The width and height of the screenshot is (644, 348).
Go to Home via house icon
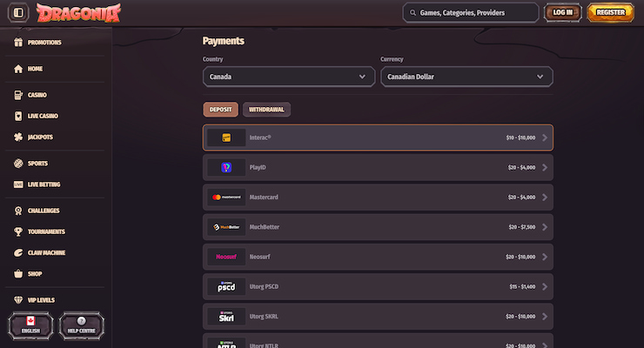pos(18,69)
